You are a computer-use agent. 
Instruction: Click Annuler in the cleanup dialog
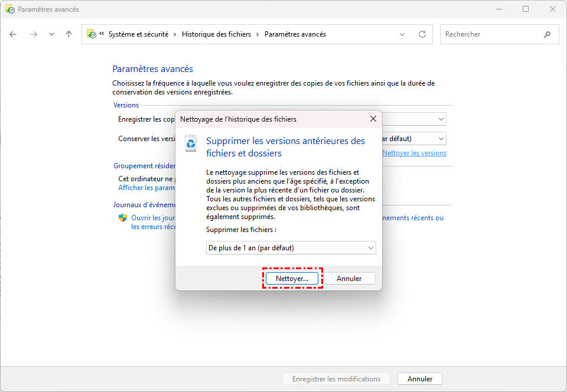pos(349,278)
